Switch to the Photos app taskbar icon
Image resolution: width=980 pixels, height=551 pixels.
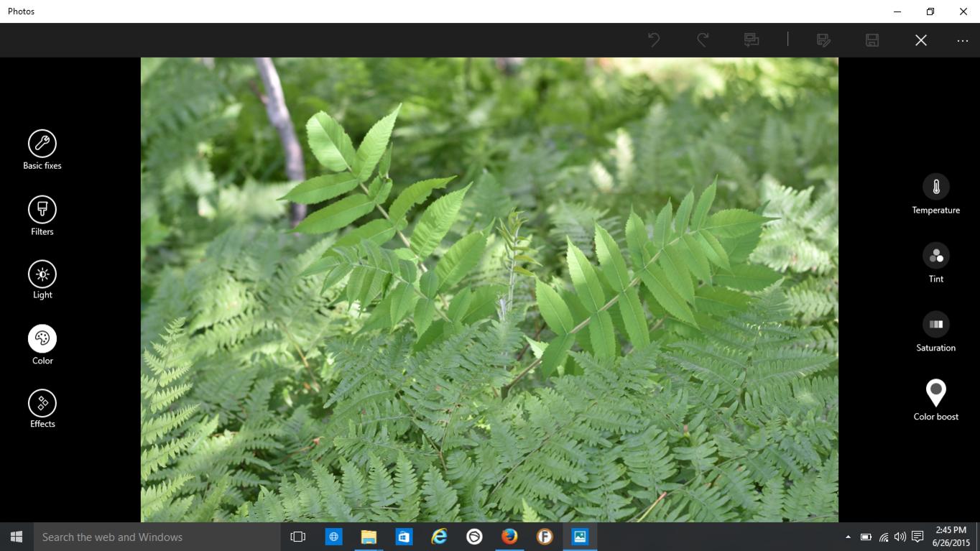[580, 537]
